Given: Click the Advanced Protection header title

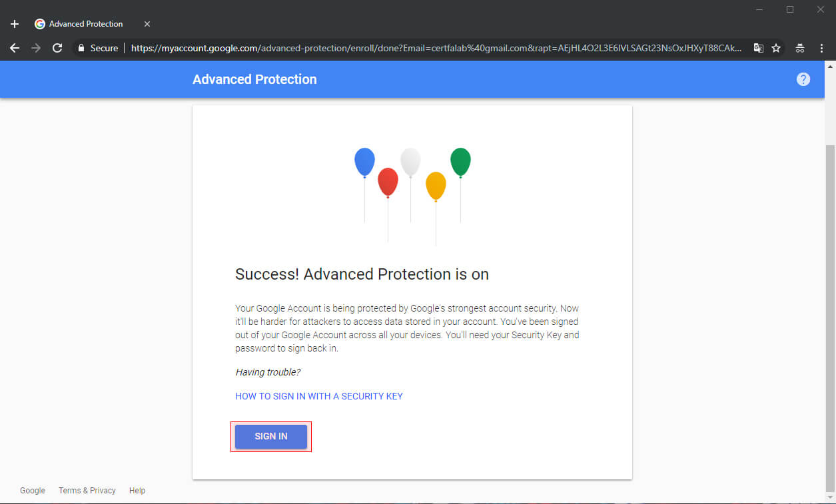Looking at the screenshot, I should pyautogui.click(x=254, y=79).
